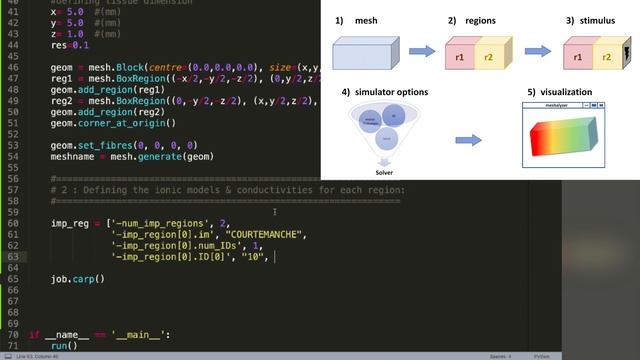Click geom.add_region(reg2) on line 50
The height and width of the screenshot is (360, 640).
(x=108, y=112)
